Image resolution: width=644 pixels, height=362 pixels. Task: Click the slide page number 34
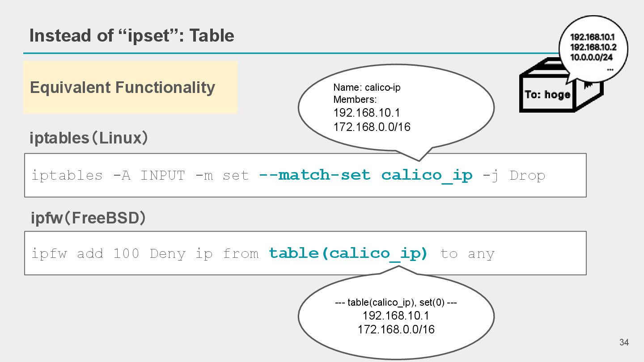tap(624, 342)
